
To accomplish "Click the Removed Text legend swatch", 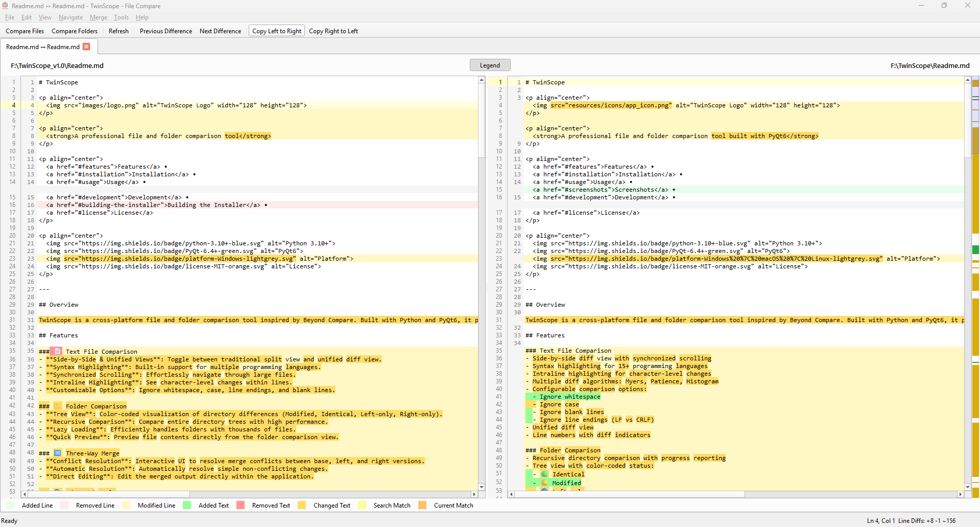I will 241,505.
